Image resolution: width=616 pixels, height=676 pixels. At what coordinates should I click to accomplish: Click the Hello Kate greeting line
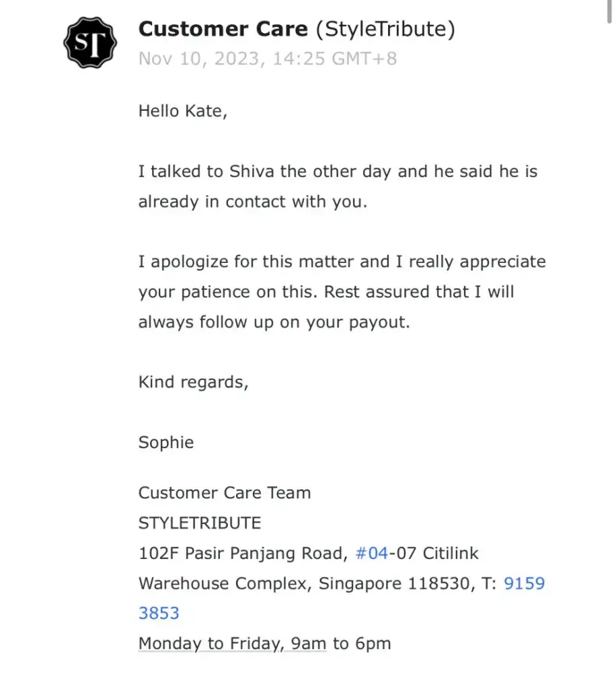(x=183, y=111)
